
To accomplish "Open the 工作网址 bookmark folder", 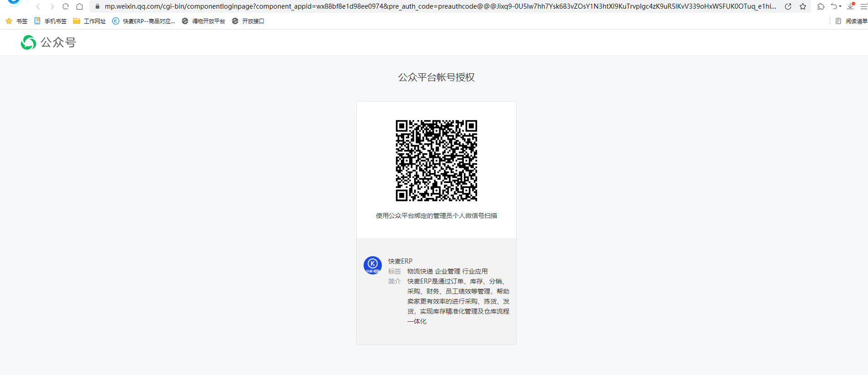I will [x=89, y=21].
